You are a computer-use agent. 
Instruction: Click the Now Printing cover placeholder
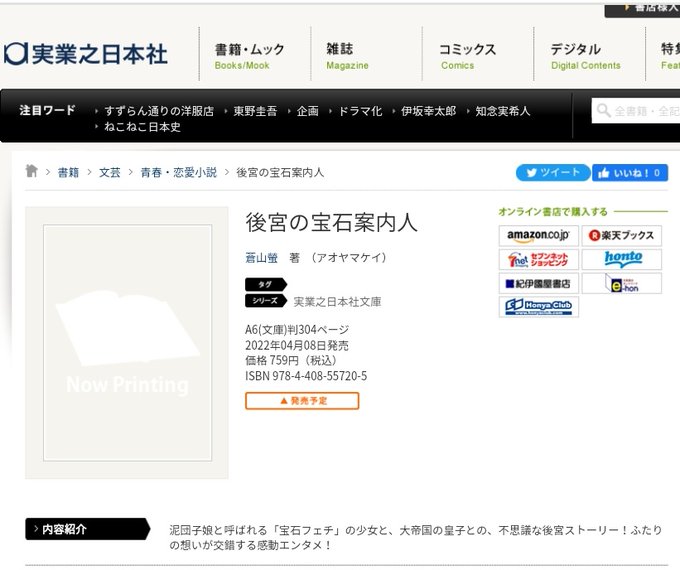127,343
